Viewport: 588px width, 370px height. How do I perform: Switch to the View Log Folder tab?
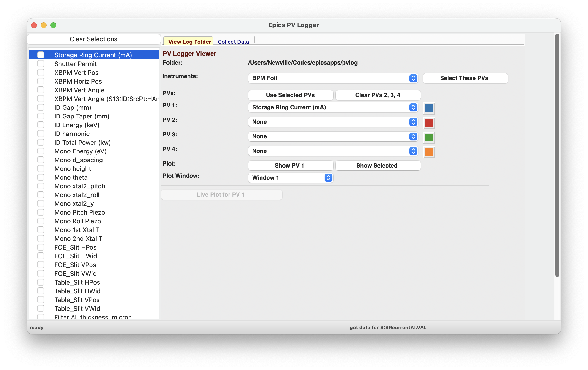coord(189,41)
